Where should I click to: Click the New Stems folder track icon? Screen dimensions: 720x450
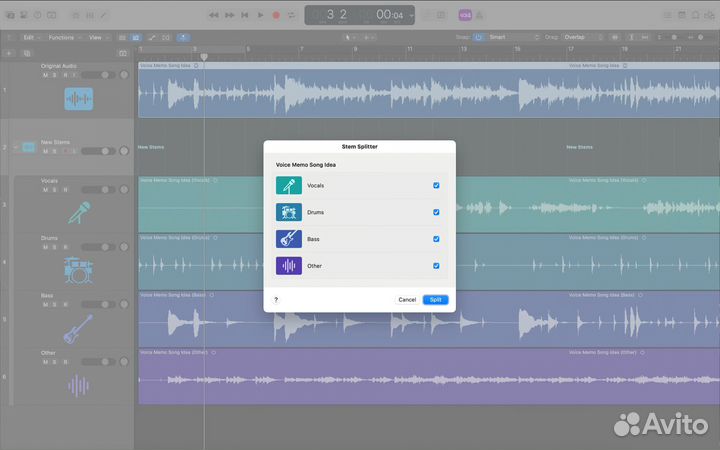28,147
